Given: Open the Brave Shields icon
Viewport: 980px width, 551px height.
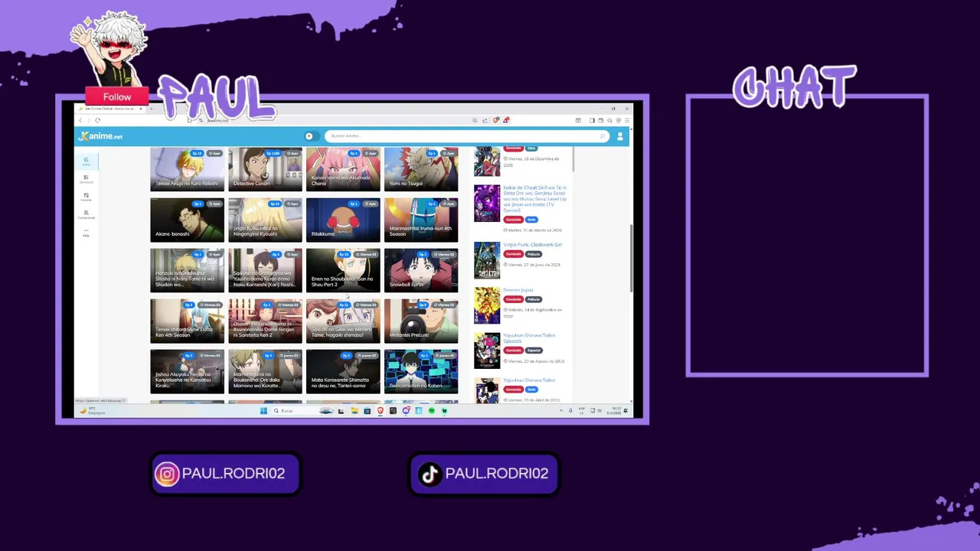Looking at the screenshot, I should [x=497, y=120].
